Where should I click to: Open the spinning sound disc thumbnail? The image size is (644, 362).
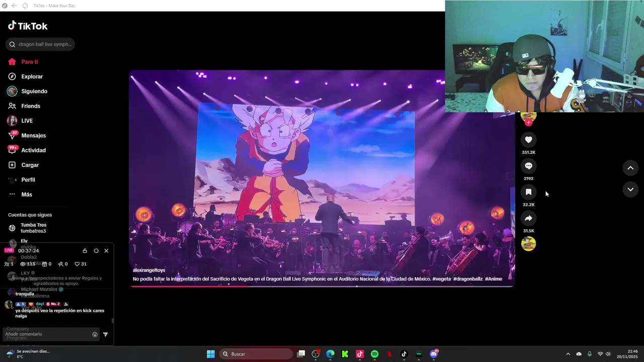pyautogui.click(x=528, y=244)
